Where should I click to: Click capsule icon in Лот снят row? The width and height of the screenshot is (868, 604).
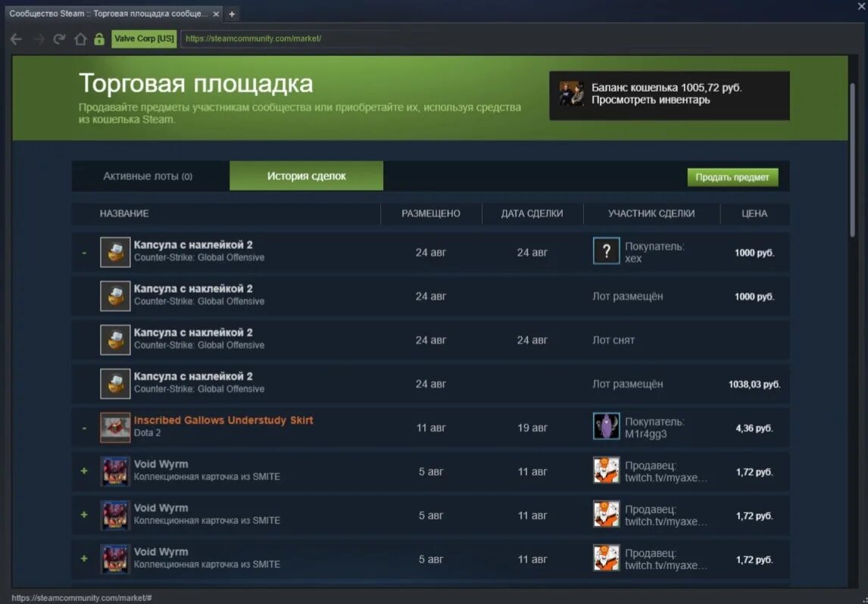pyautogui.click(x=115, y=340)
